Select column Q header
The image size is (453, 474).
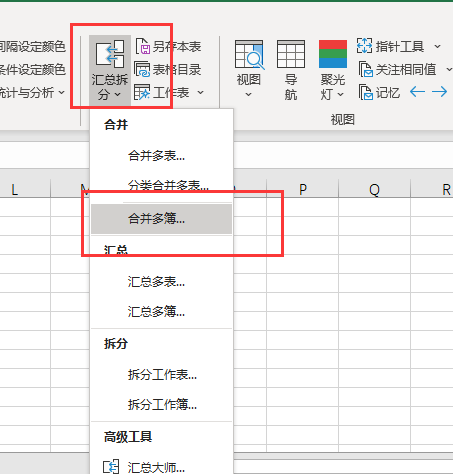(x=374, y=189)
